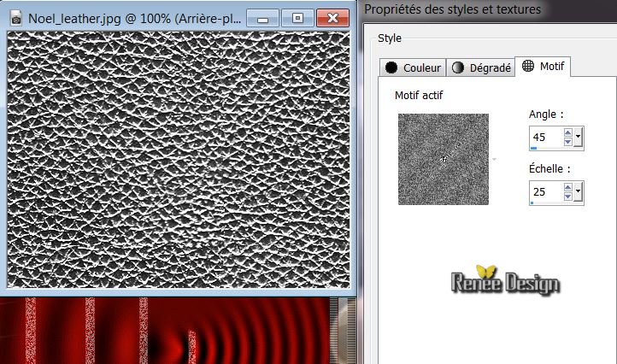Open the pattern list arrow beside the preview
Viewport: 617px width, 364px height.
point(494,160)
